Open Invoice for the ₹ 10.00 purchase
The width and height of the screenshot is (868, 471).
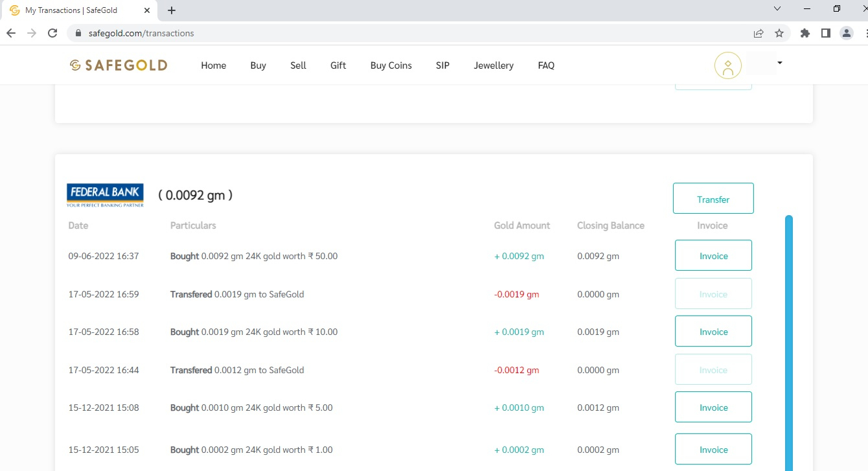[x=713, y=332]
